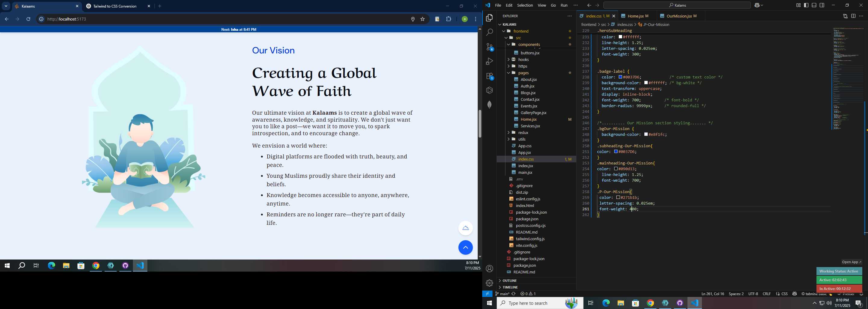The width and height of the screenshot is (868, 309).
Task: Click the Kalams command center search box
Action: tap(677, 5)
